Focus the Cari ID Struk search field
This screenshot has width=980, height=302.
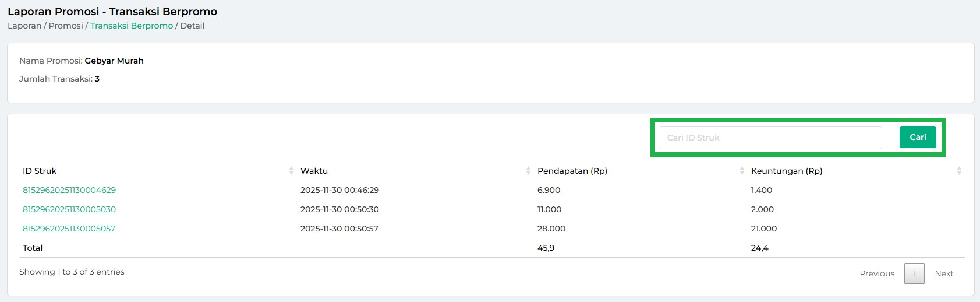[770, 138]
